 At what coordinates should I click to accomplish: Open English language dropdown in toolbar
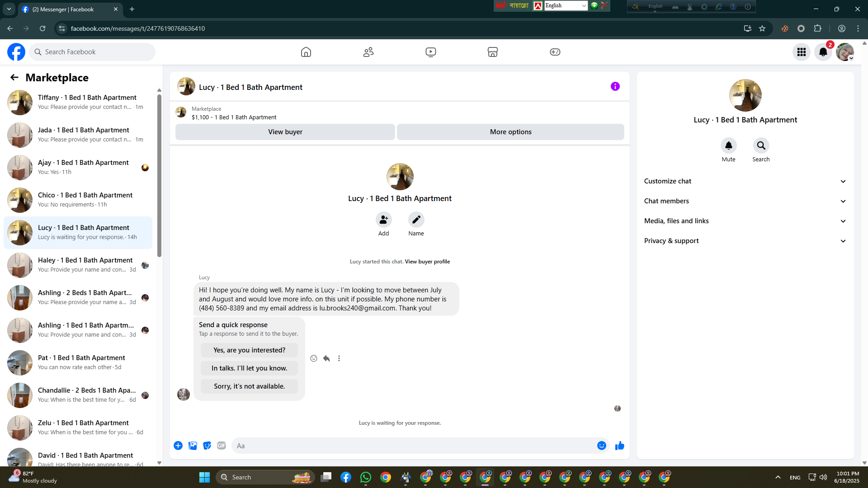(x=566, y=5)
